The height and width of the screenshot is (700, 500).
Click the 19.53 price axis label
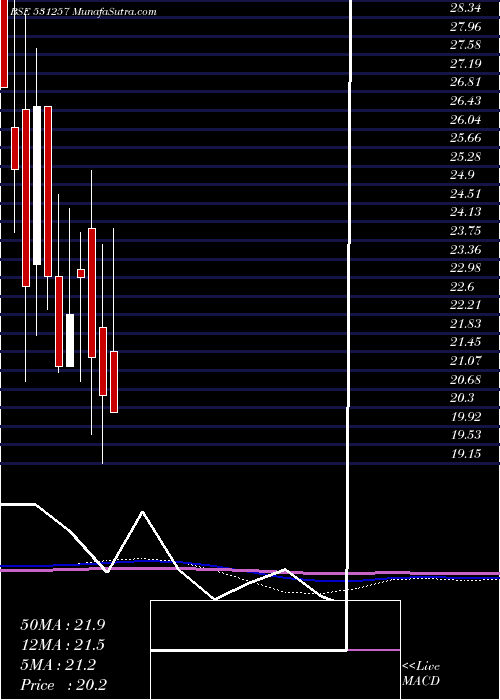click(x=465, y=435)
